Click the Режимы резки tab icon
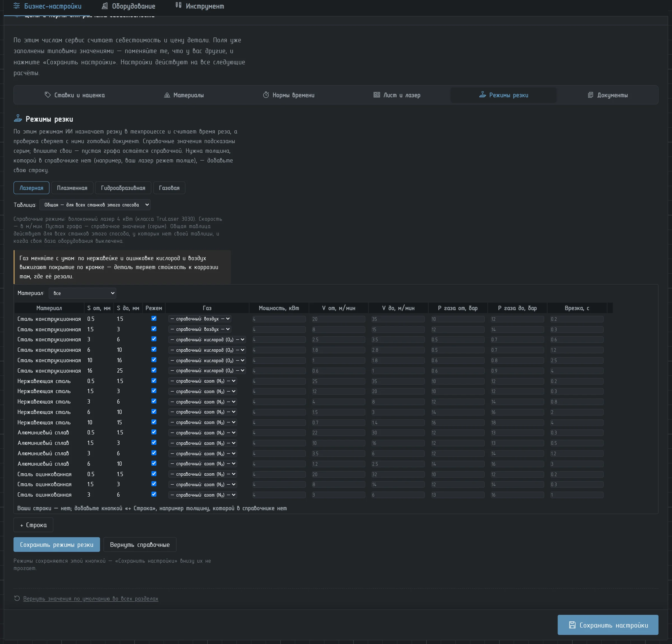This screenshot has height=644, width=672. (x=482, y=94)
